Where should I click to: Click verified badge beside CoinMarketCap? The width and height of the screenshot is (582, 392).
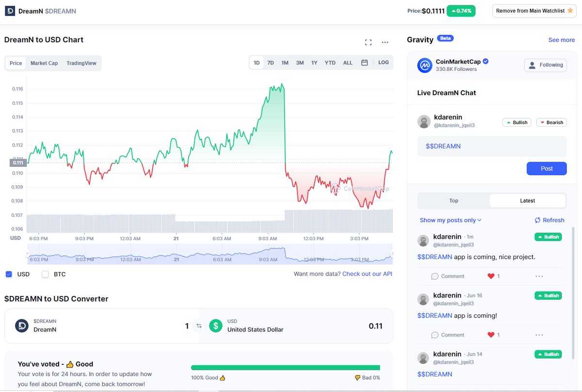485,62
